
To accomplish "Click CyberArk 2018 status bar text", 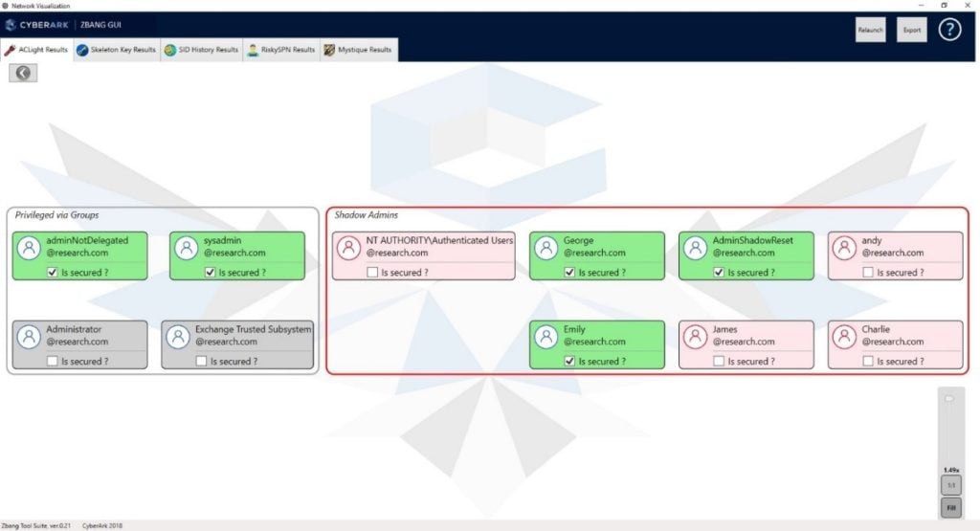I will coord(101,526).
